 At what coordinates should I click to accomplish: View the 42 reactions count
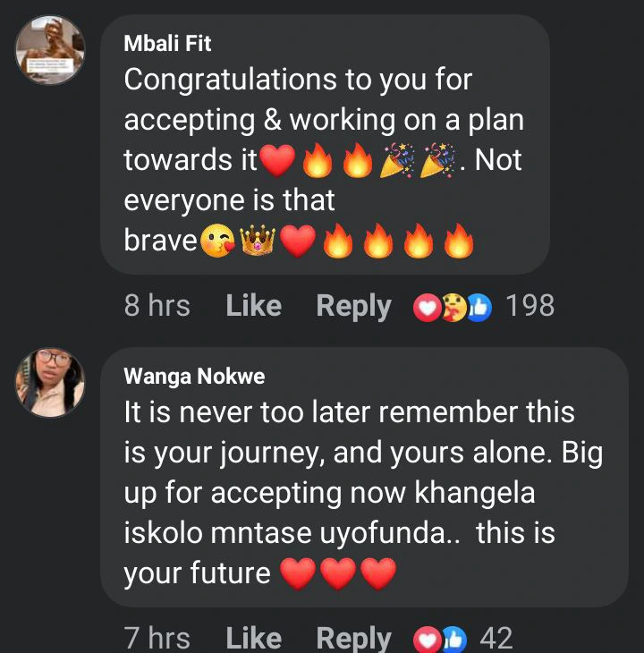coord(496,639)
